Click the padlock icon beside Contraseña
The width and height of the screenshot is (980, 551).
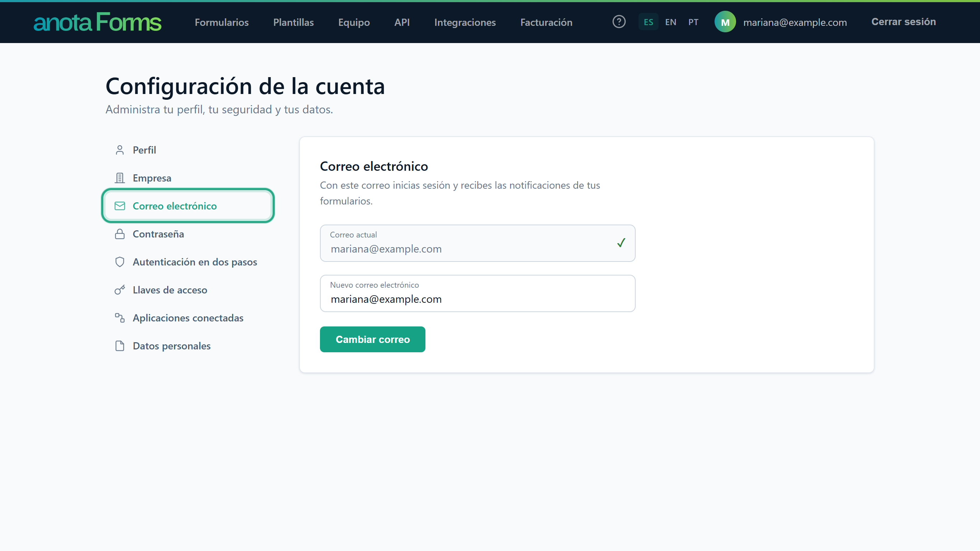click(119, 234)
